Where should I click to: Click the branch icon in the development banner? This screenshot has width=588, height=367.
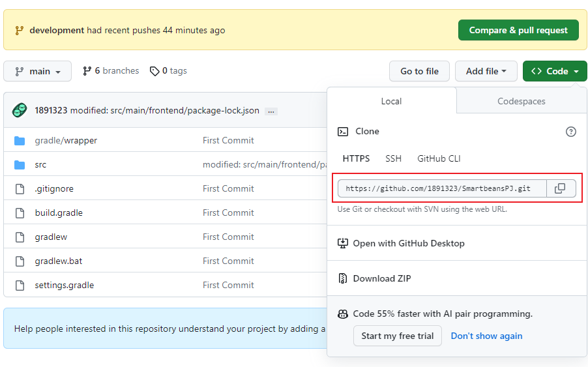point(19,31)
